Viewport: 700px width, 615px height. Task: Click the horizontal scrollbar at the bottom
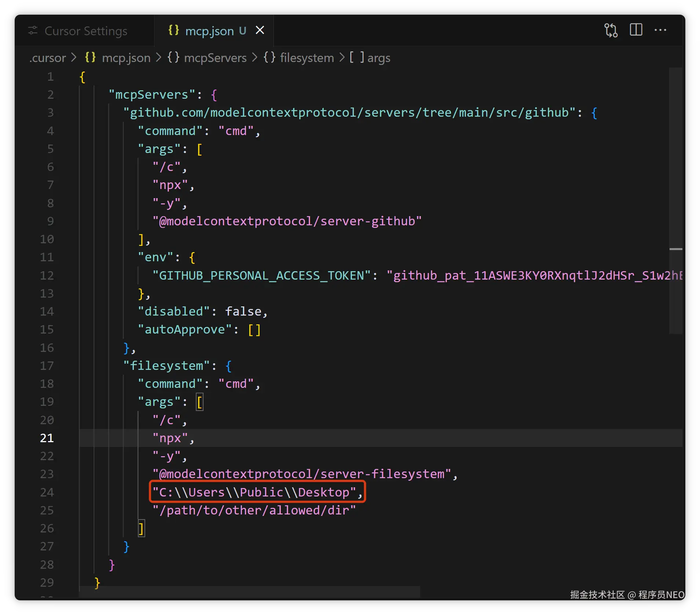[x=249, y=592]
